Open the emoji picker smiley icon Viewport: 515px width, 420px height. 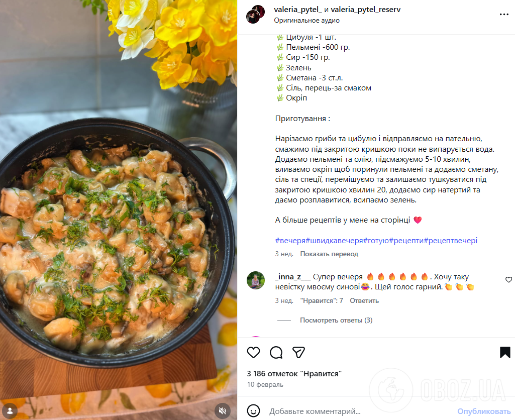253,411
